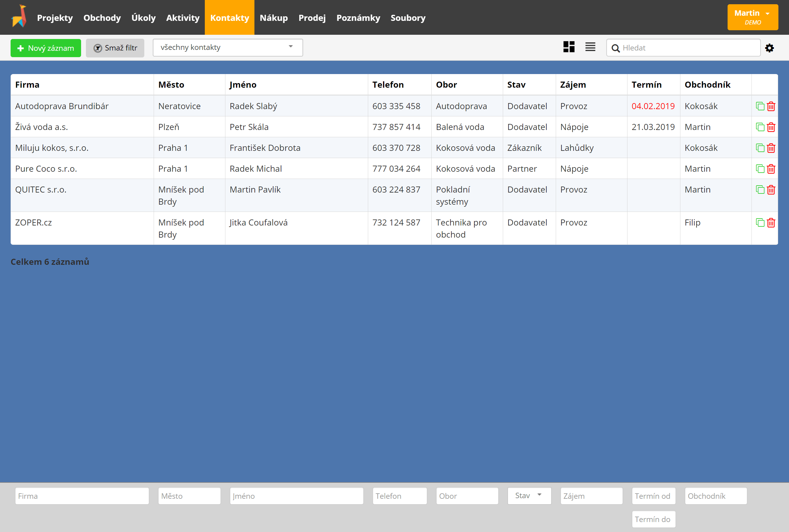Click the name Petr Skála
The image size is (789, 532).
coord(249,127)
